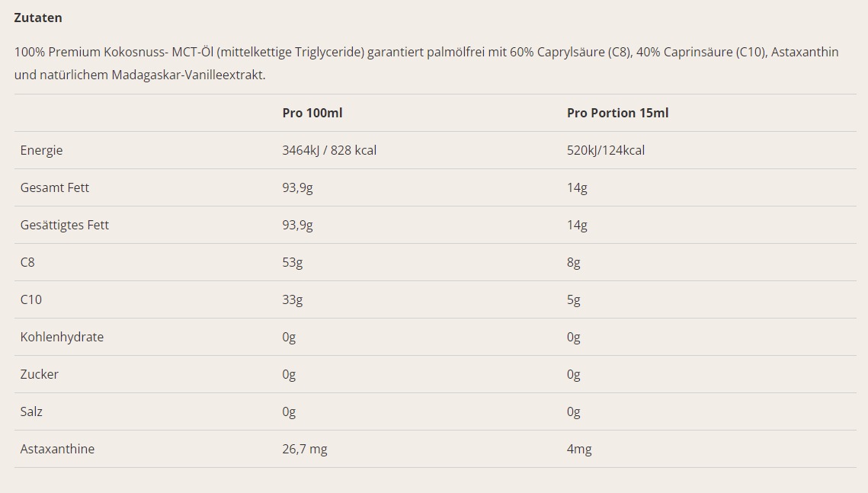The width and height of the screenshot is (868, 493).
Task: Select the Pro Portion 15ml column header
Action: [617, 113]
